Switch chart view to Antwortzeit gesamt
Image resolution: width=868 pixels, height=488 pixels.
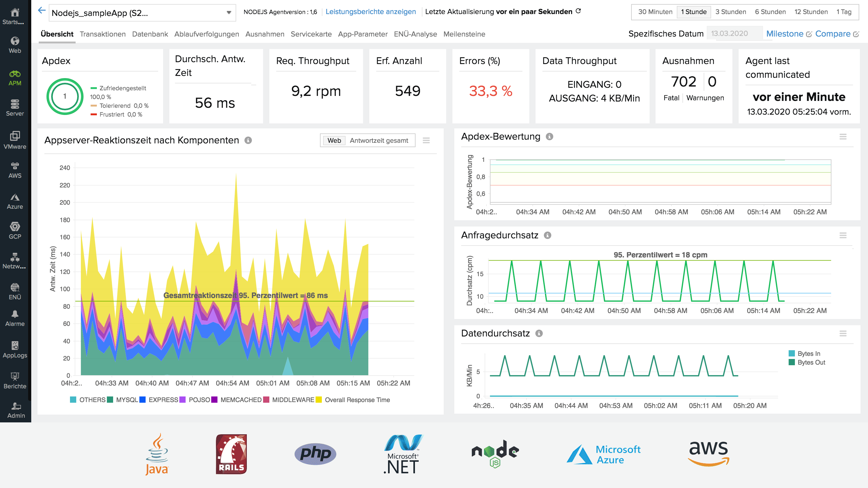(379, 140)
